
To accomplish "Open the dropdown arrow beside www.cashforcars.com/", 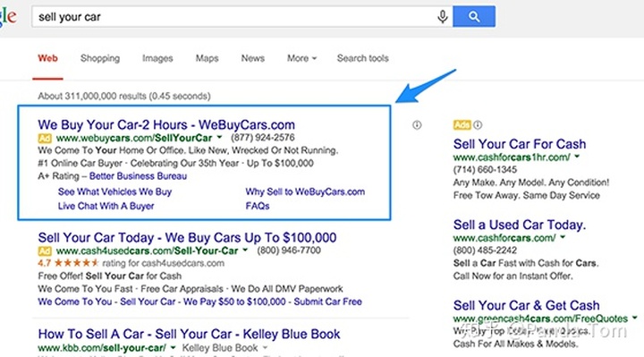I will [563, 237].
